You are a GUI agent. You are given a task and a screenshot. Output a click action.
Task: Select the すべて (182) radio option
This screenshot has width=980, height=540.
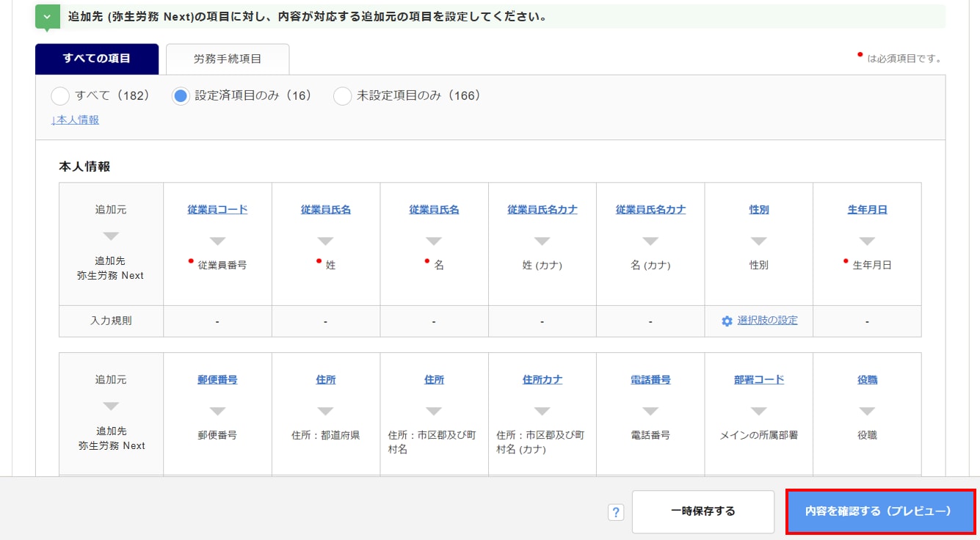[x=60, y=96]
